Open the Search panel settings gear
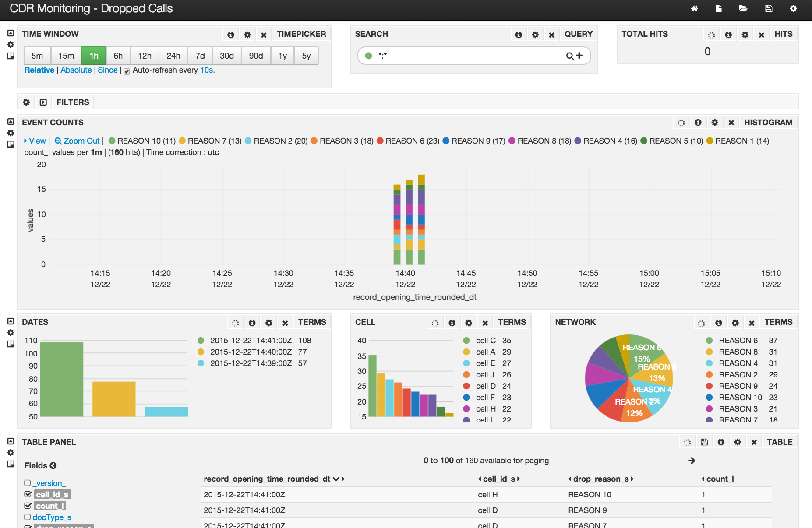The image size is (812, 528). (x=535, y=34)
